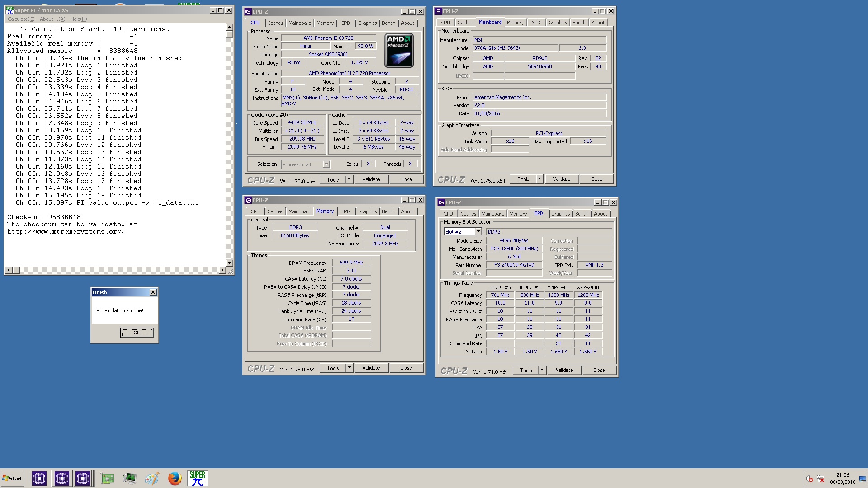
Task: Select Bench tab in the SPD CPU-Z window
Action: [581, 214]
